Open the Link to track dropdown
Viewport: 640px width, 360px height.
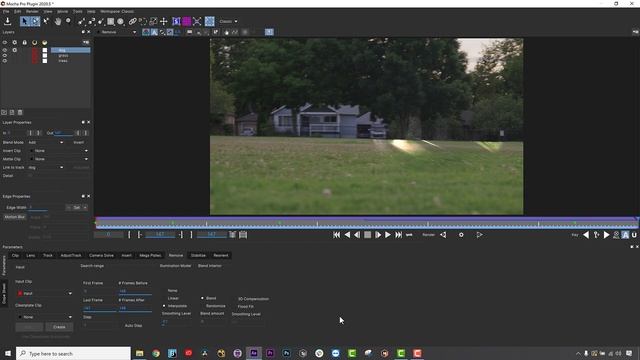coord(46,167)
